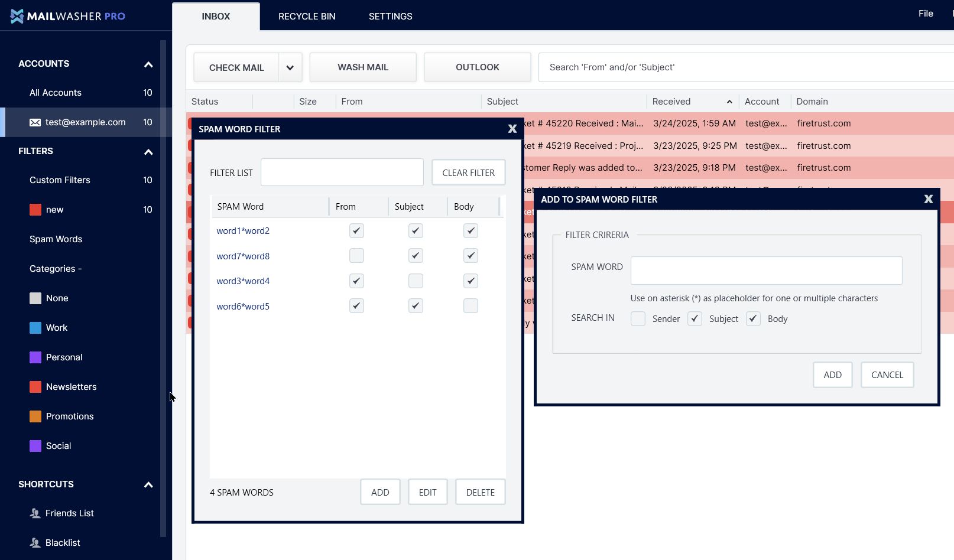The height and width of the screenshot is (560, 954).
Task: Enable the Sender search checkbox
Action: point(638,319)
